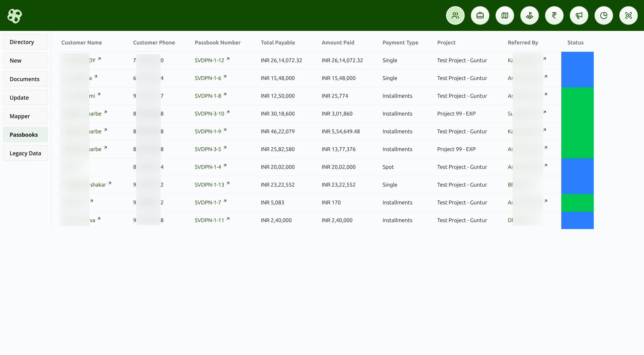Click the megaphone marketing icon
644x355 pixels.
(x=579, y=15)
